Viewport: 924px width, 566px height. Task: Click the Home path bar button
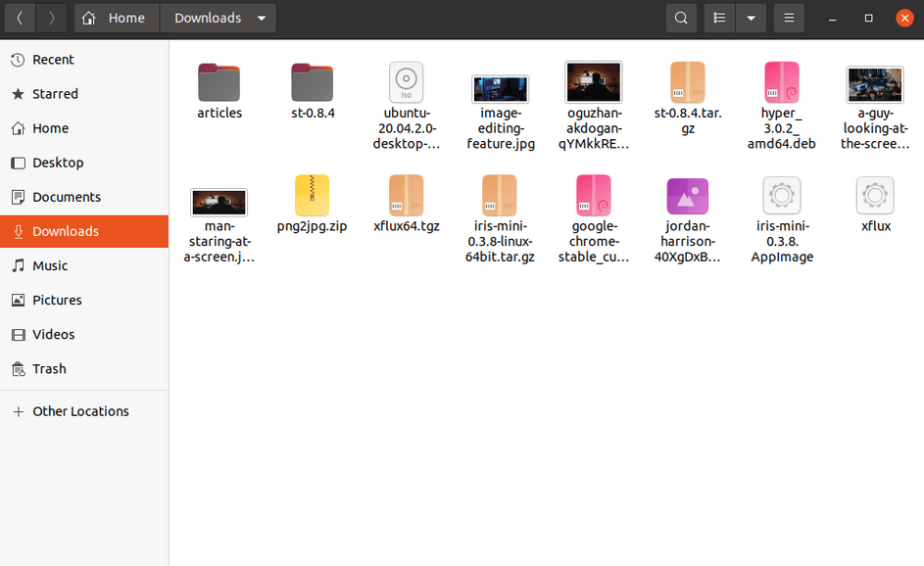[117, 19]
